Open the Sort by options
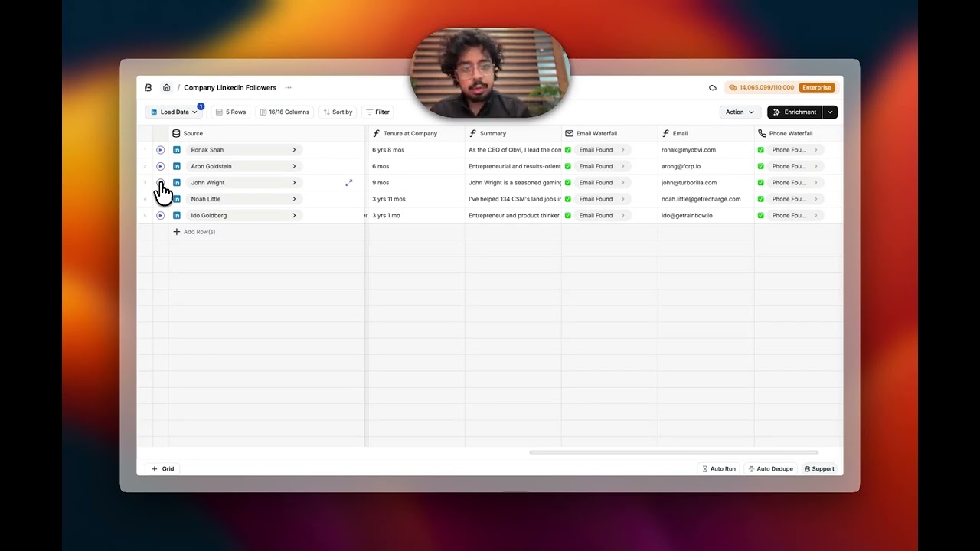The image size is (980, 551). pyautogui.click(x=338, y=112)
